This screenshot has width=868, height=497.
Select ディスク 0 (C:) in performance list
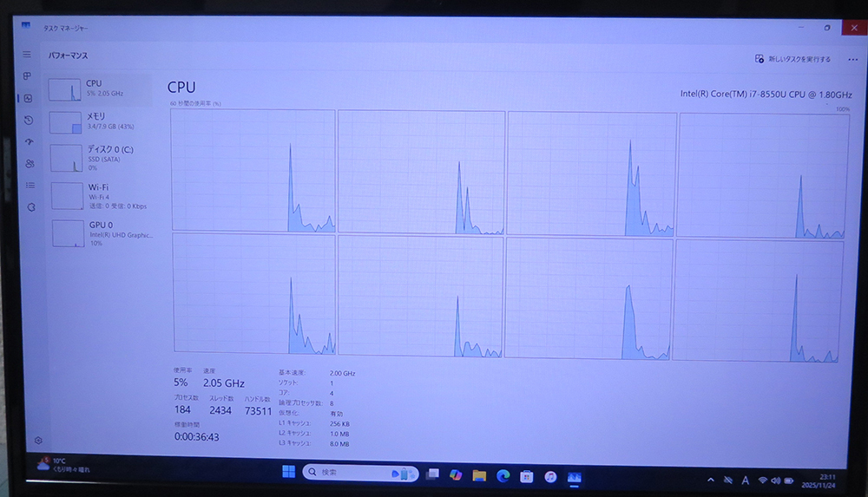point(101,158)
